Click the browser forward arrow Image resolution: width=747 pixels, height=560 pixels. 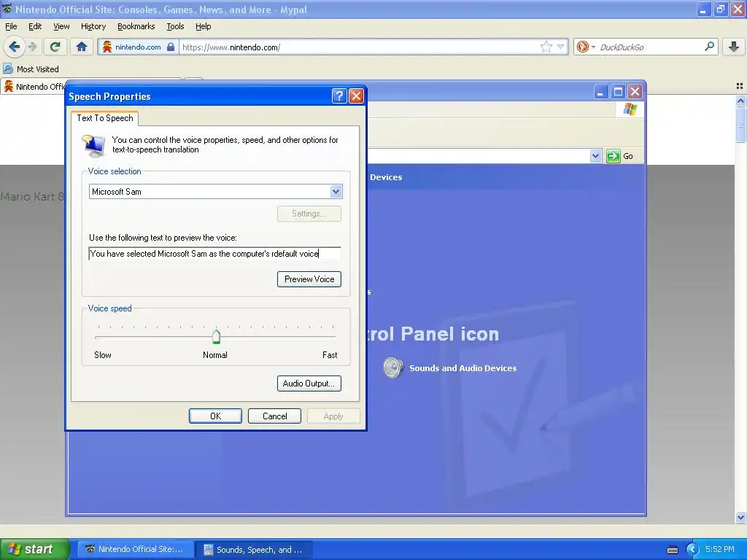tap(32, 47)
